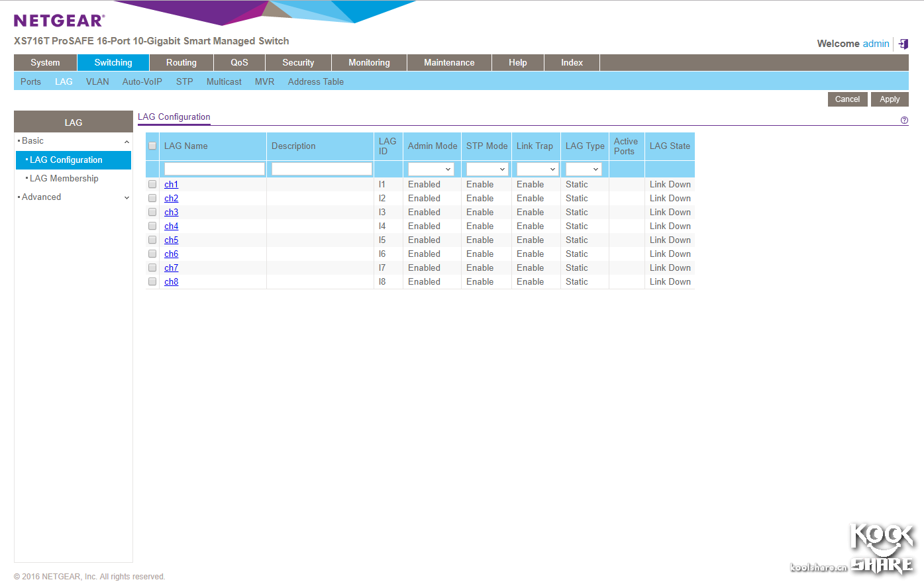Expand the Advanced section chevron

(127, 197)
